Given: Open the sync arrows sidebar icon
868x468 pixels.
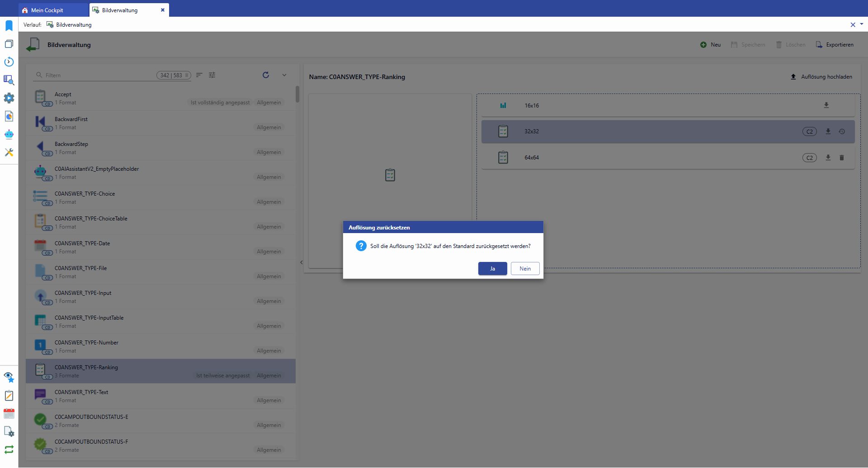Looking at the screenshot, I should click(x=9, y=449).
